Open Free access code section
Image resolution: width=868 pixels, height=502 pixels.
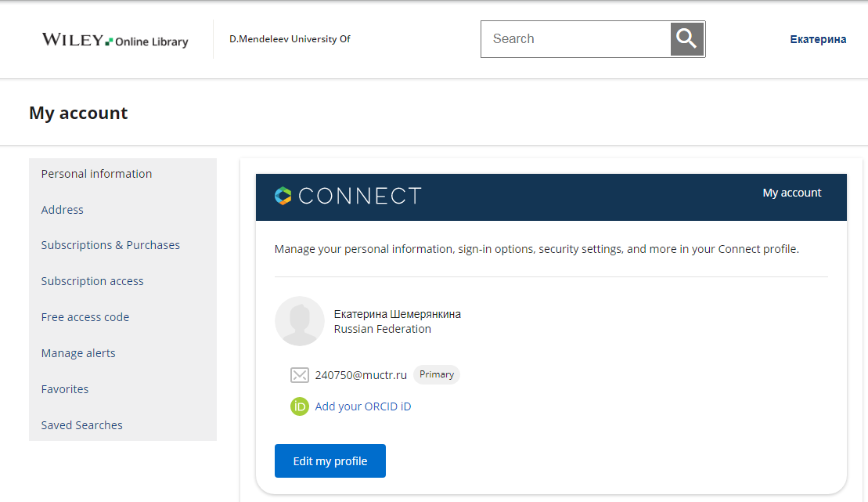[x=85, y=317]
